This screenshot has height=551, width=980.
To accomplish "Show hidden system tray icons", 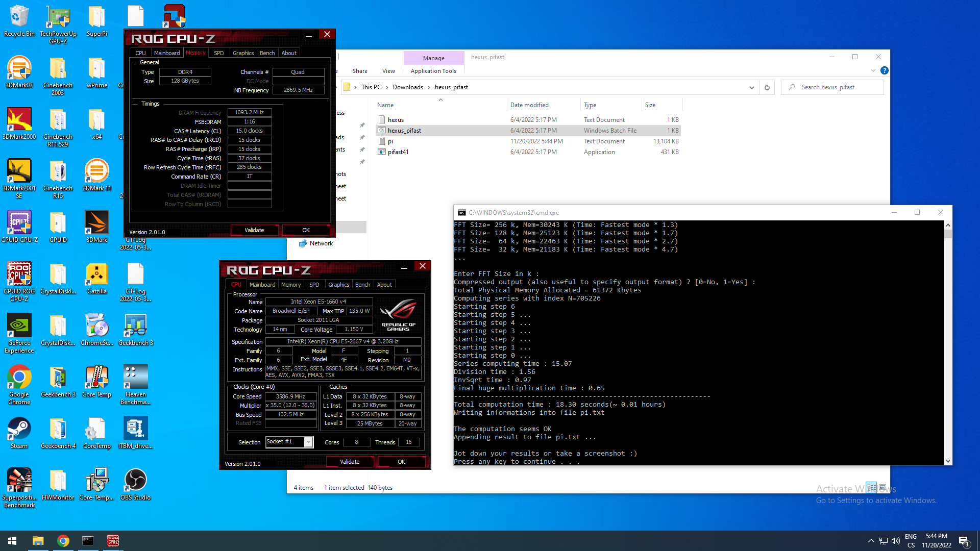I will [871, 541].
